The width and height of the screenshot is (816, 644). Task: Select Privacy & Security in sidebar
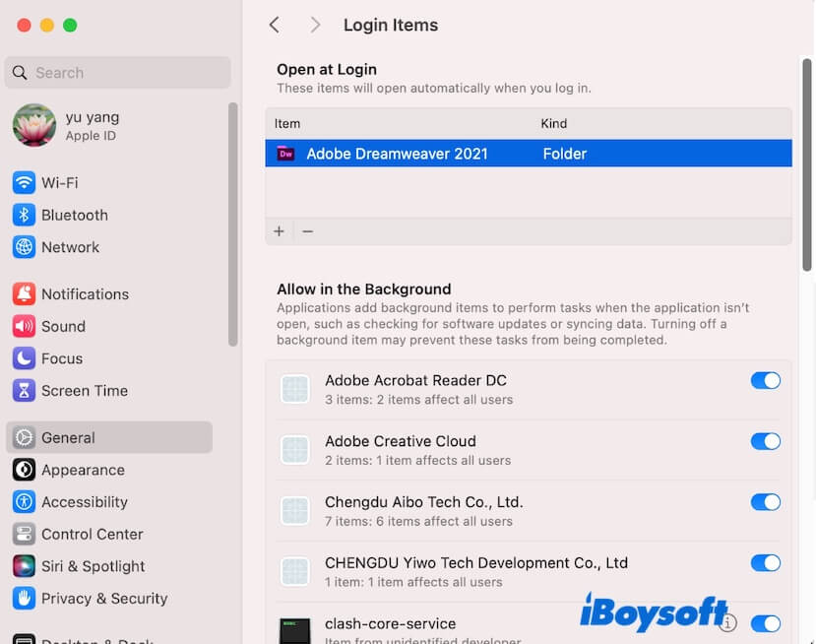(x=103, y=599)
